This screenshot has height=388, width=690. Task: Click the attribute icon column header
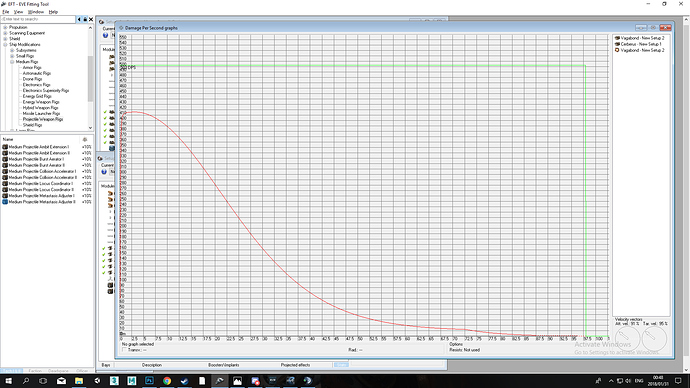pyautogui.click(x=85, y=139)
